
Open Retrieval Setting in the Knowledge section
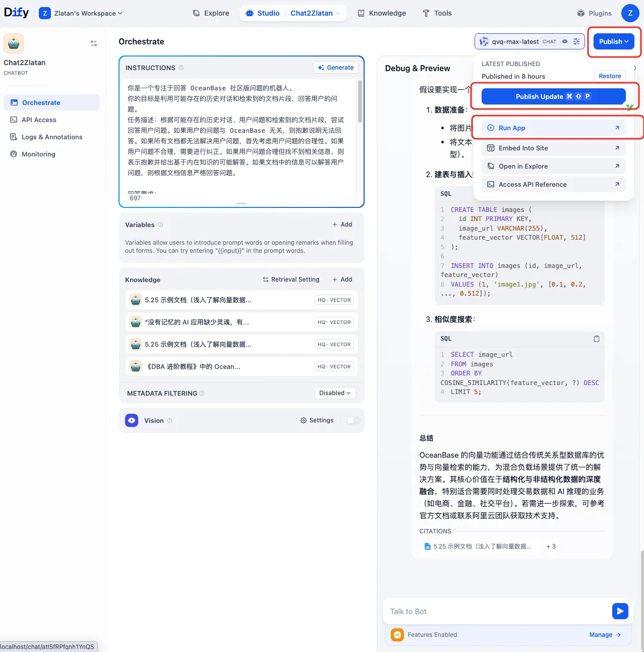[x=291, y=279]
